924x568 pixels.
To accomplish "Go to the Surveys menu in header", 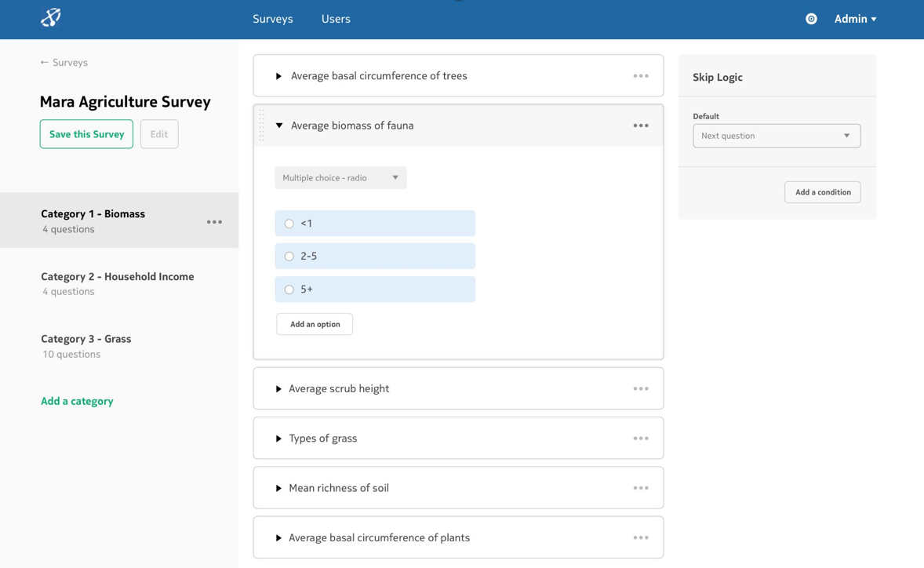I will (x=272, y=19).
